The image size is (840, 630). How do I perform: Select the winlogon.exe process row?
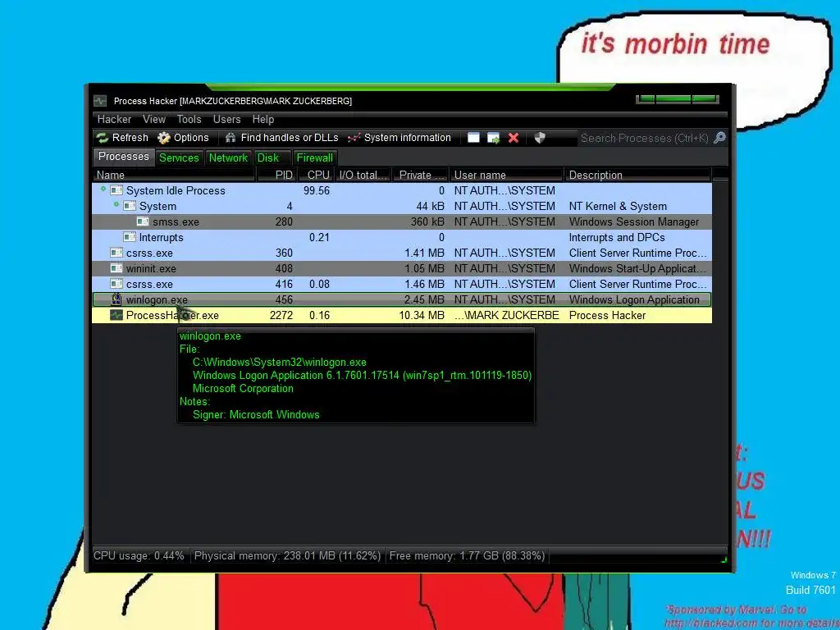(402, 299)
